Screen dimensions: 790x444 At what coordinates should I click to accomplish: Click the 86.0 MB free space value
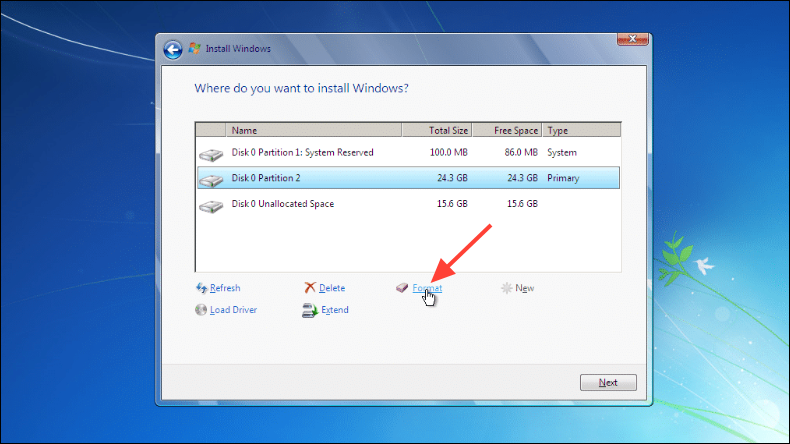(521, 152)
